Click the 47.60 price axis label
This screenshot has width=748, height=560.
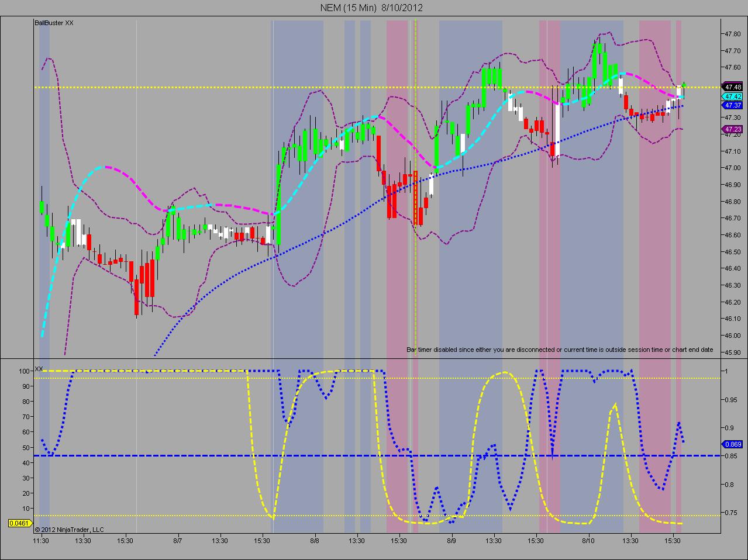pos(733,67)
